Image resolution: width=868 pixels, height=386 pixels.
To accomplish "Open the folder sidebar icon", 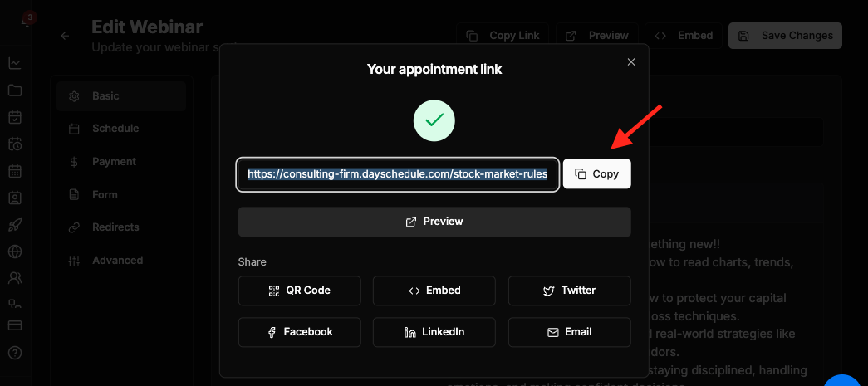I will pos(15,90).
